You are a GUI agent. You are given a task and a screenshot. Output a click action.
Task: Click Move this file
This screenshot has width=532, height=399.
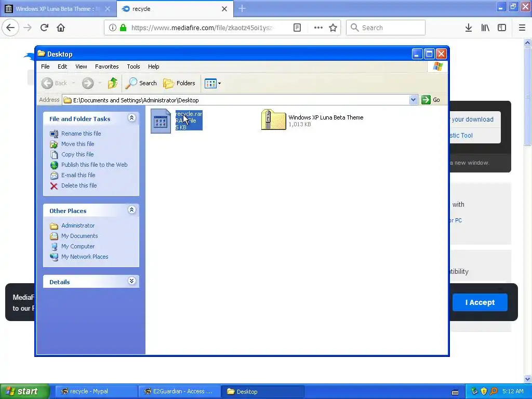(x=78, y=144)
